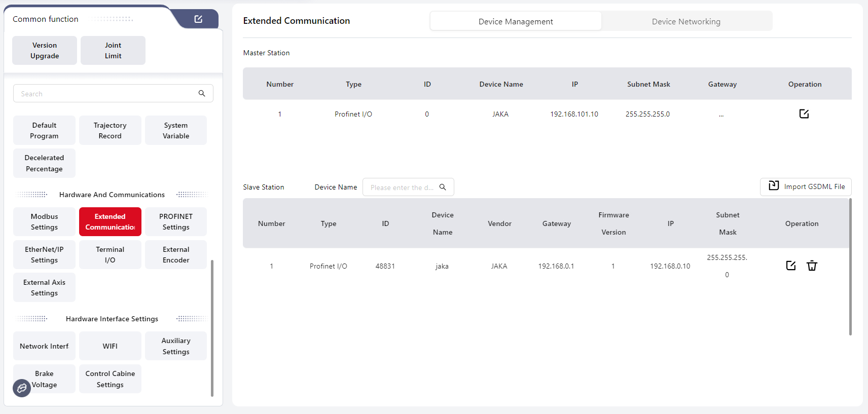Image resolution: width=868 pixels, height=414 pixels.
Task: Switch to the Device Networking tab
Action: click(x=686, y=21)
